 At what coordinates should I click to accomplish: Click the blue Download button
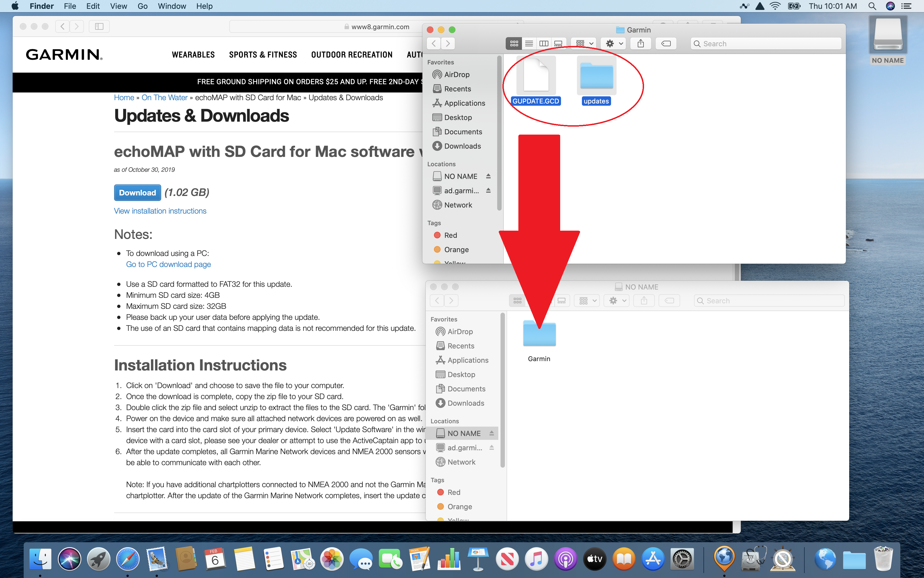point(137,193)
